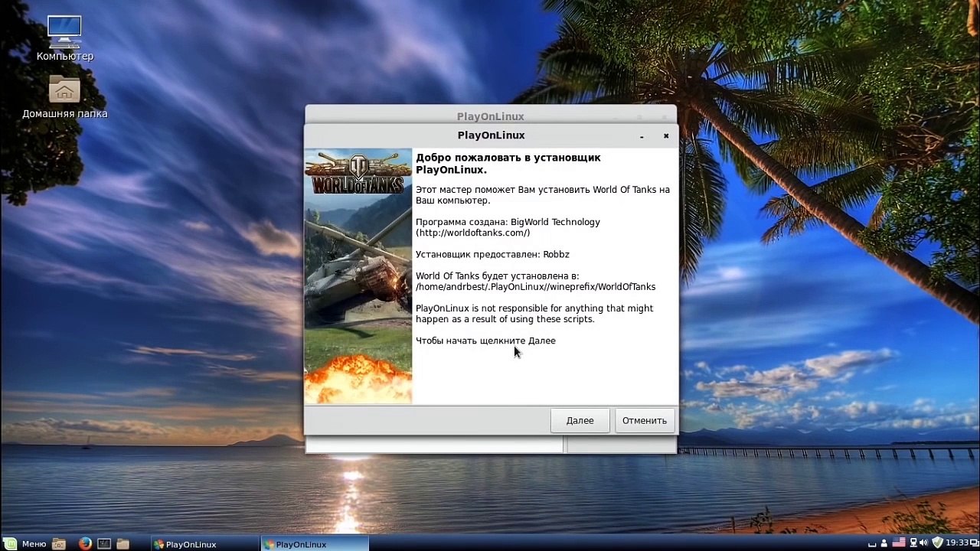Click the http://worldoftanks.com/ text
The width and height of the screenshot is (980, 551).
point(472,233)
